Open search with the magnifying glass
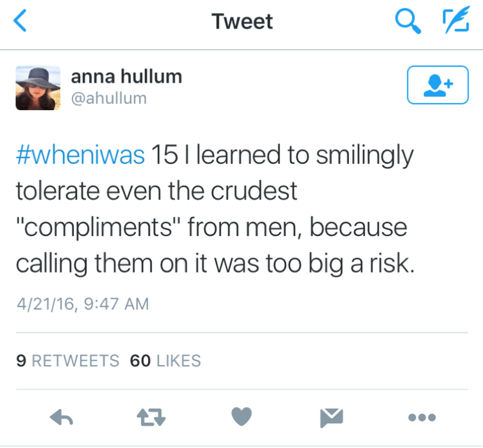This screenshot has height=448, width=483. pos(408,22)
